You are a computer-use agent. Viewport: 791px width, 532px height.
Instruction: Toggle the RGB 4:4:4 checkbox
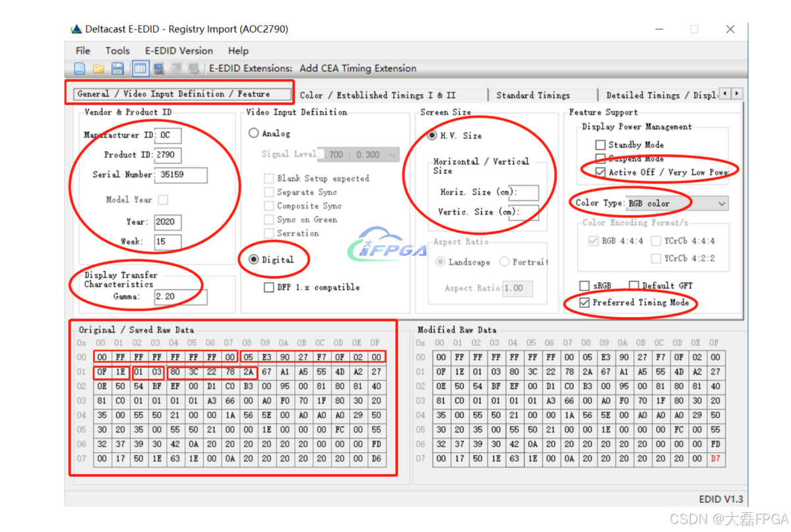[593, 241]
